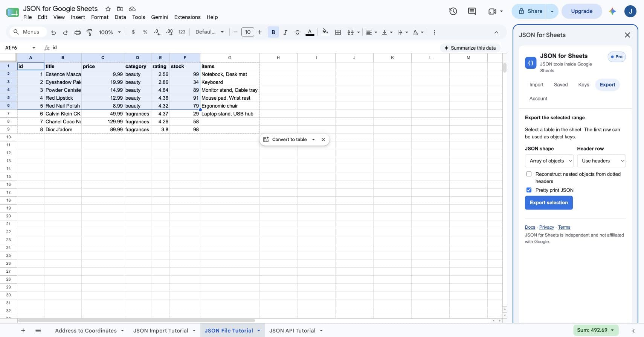Open the font family dropdown
This screenshot has width=644, height=337.
coord(209,32)
